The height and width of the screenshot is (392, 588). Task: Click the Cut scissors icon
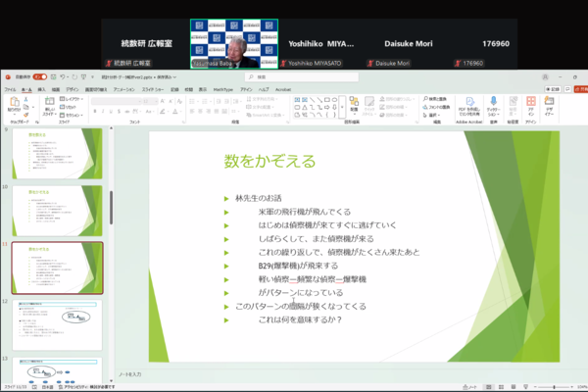[x=25, y=99]
